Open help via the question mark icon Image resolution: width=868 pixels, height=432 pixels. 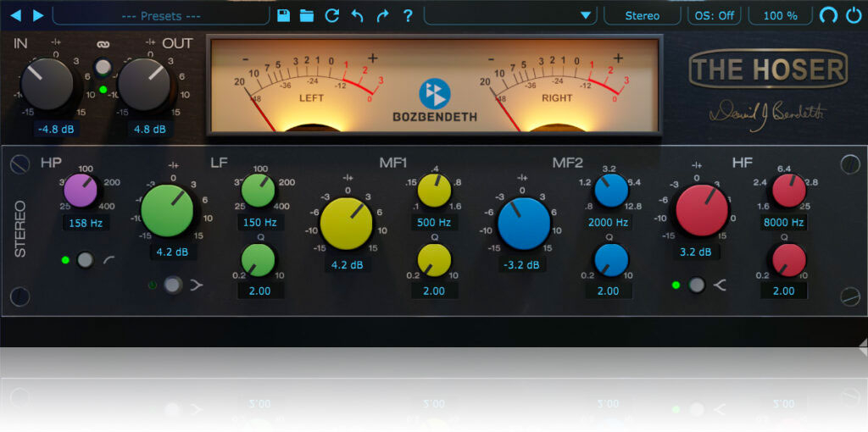pos(408,15)
